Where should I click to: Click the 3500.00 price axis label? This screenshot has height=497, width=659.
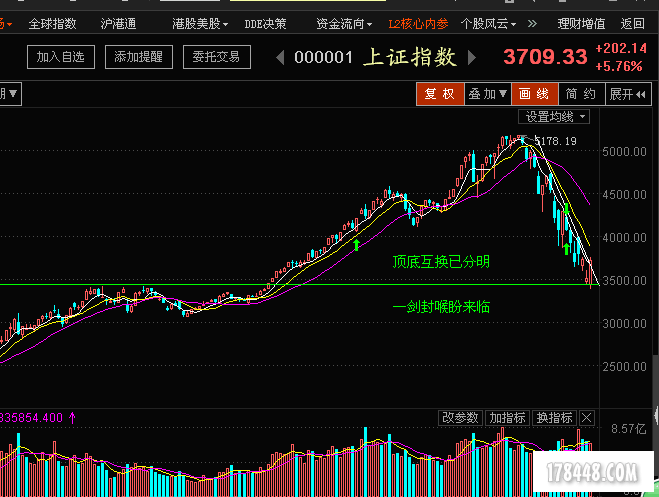[624, 281]
